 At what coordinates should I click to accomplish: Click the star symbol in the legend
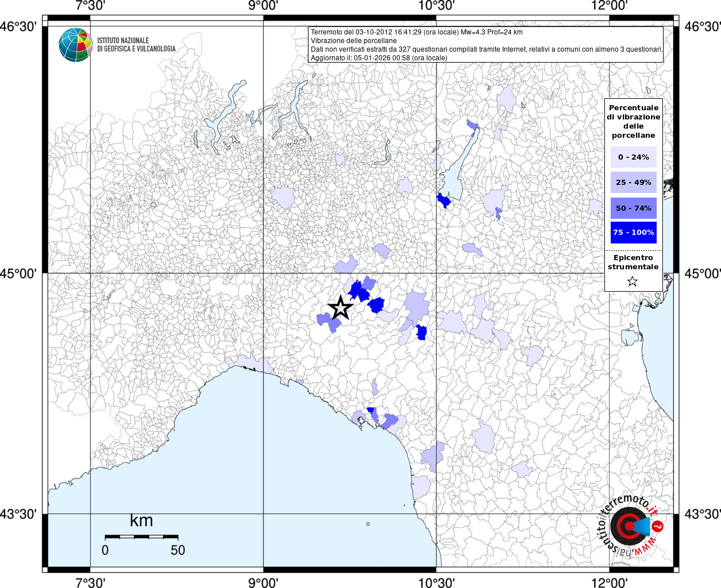(633, 281)
